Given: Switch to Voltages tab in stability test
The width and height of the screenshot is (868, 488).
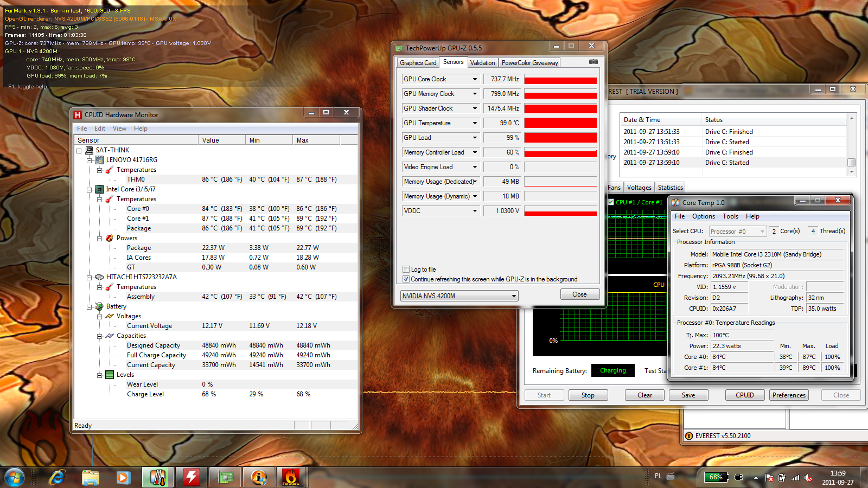Looking at the screenshot, I should tap(639, 188).
